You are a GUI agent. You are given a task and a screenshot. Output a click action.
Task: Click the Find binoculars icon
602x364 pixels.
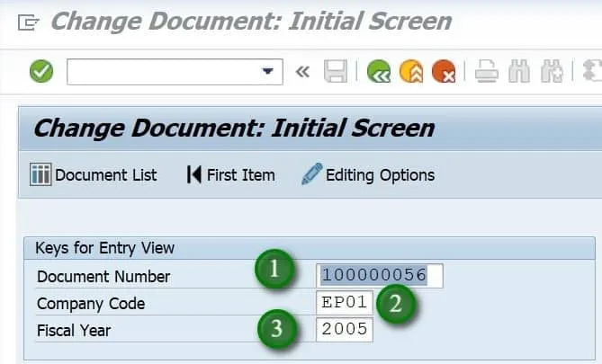[519, 71]
